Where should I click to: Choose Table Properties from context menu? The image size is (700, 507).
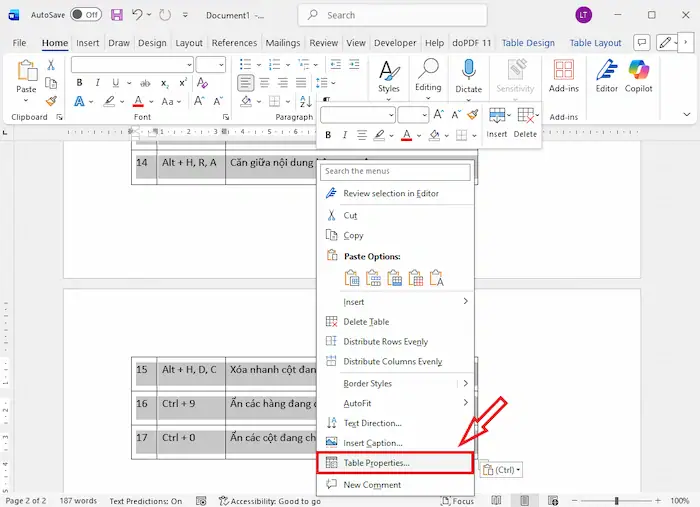(376, 463)
